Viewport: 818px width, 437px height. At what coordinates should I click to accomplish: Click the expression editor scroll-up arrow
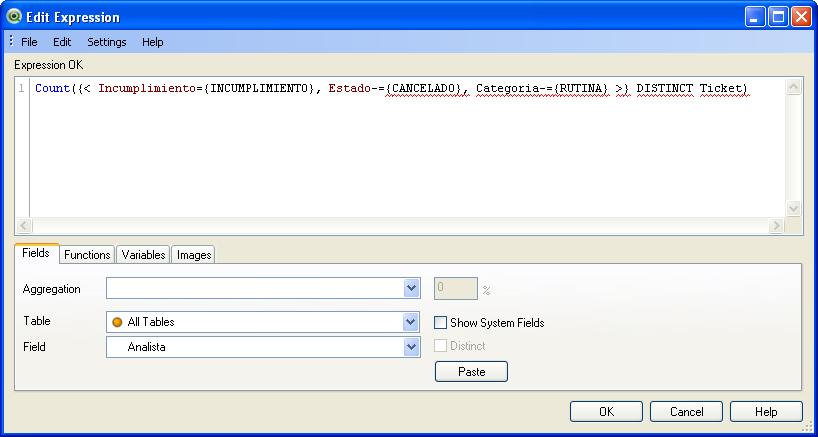tap(793, 87)
